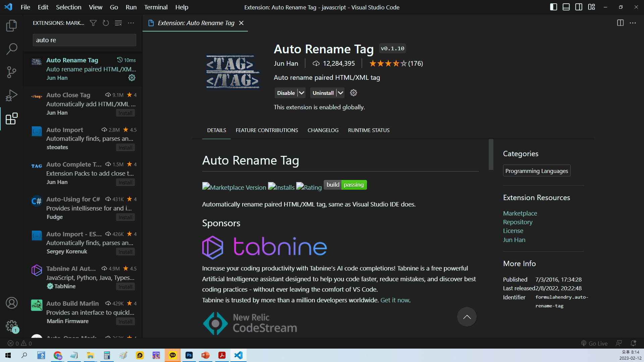
Task: Toggle the secondary side bar layout button
Action: click(579, 7)
